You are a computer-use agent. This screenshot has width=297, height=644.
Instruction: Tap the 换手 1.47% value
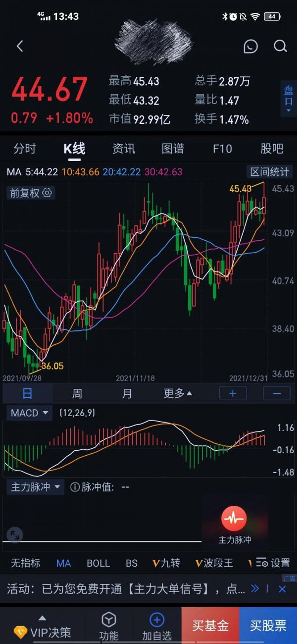point(221,119)
